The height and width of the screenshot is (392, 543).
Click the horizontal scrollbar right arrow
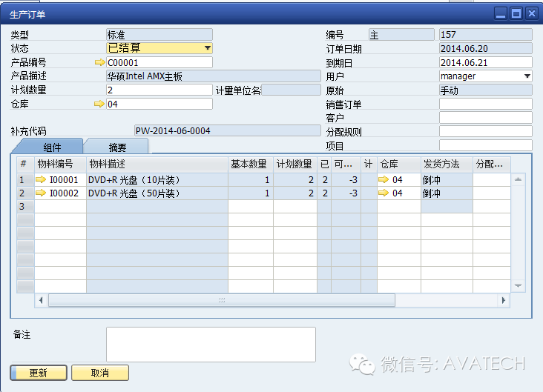(x=504, y=300)
